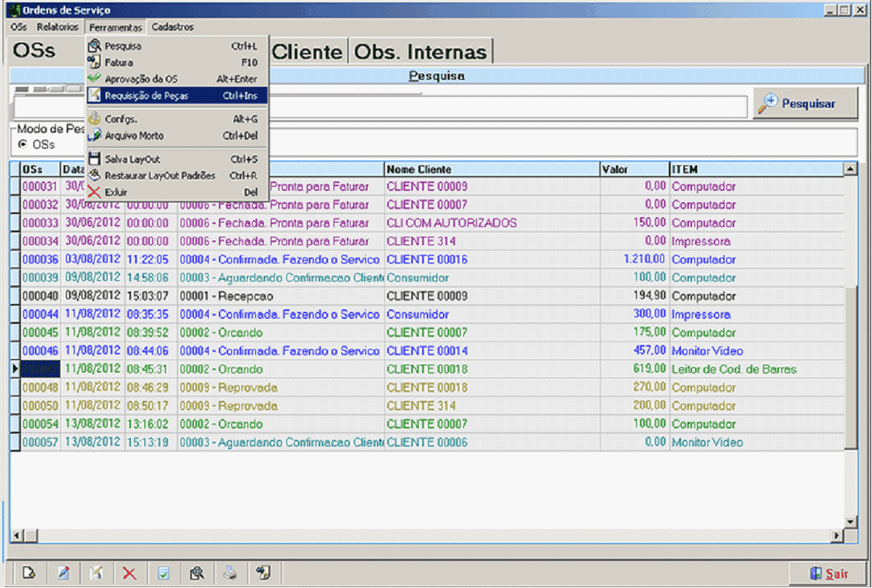The image size is (872, 588).
Task: Choose Salva LayOut menu entry
Action: [x=132, y=159]
